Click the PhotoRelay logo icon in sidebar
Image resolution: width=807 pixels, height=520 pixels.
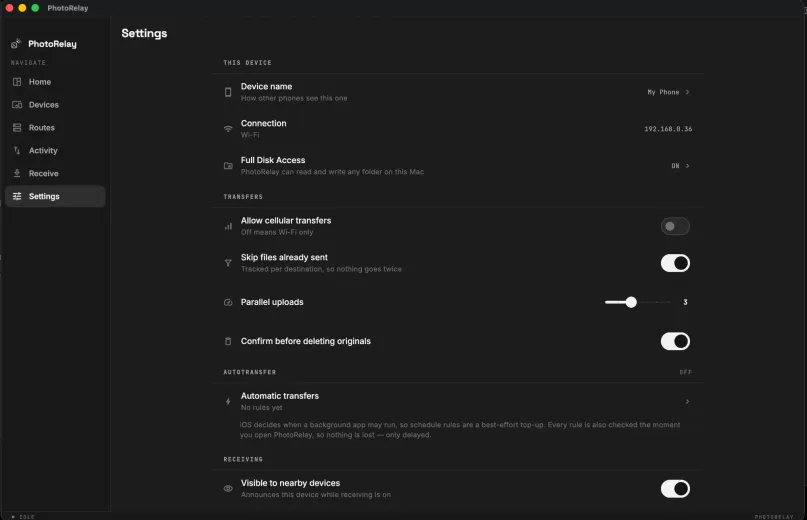point(16,44)
